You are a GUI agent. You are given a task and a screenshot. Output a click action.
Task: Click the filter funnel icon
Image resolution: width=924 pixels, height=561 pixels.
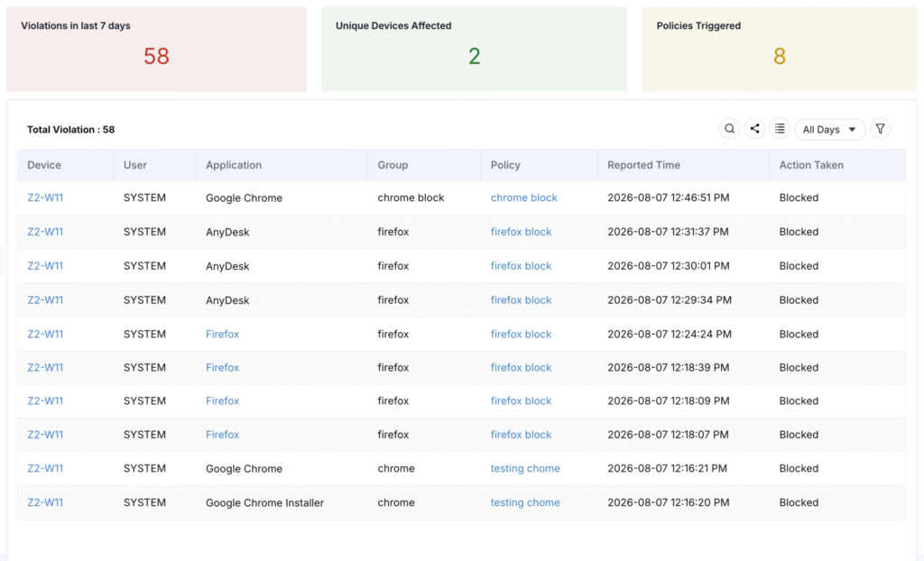pos(881,129)
